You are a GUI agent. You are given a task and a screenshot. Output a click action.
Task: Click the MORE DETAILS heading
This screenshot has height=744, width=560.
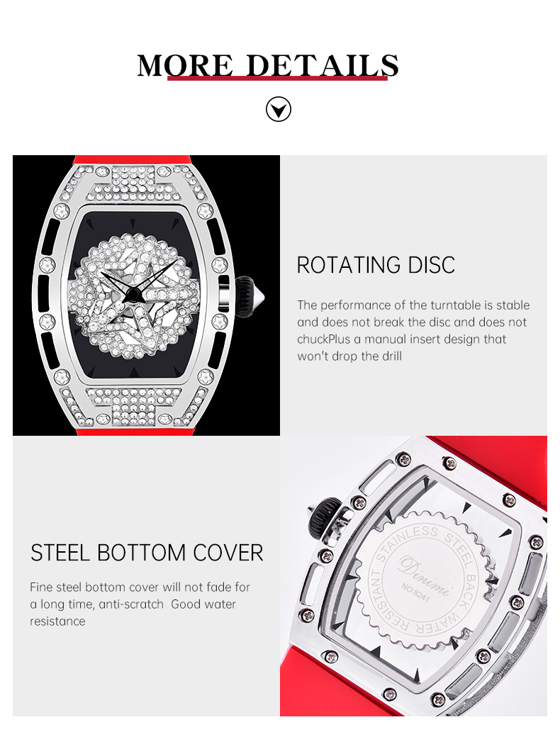268,65
